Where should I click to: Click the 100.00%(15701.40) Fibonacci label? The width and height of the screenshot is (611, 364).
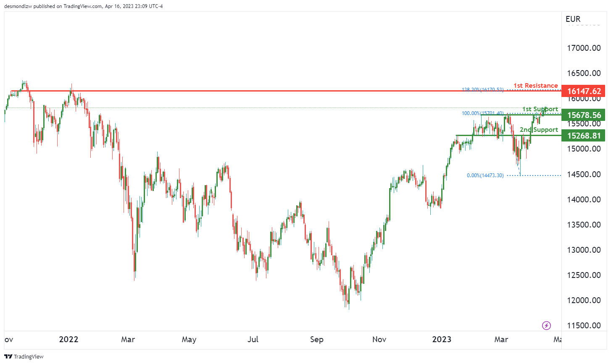[482, 113]
